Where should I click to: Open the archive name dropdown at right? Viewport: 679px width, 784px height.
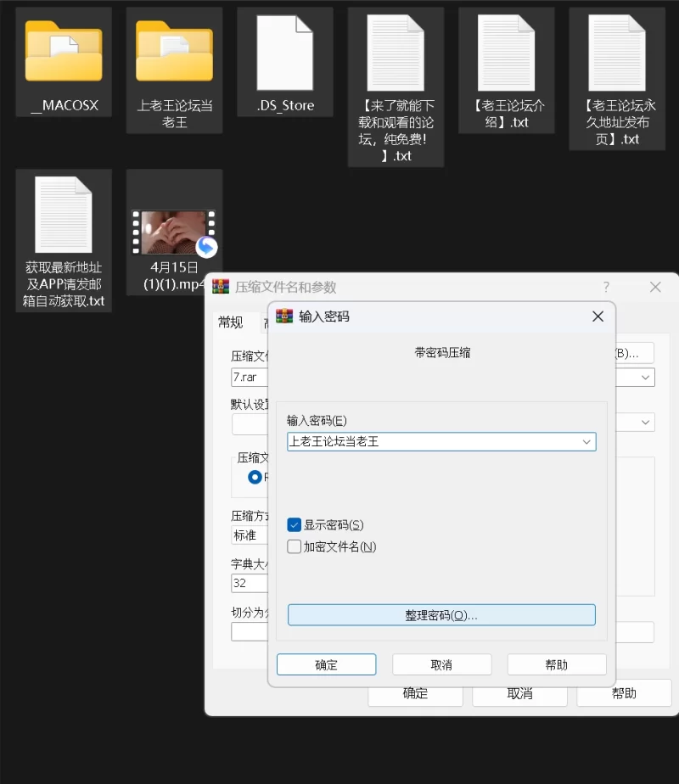point(646,377)
